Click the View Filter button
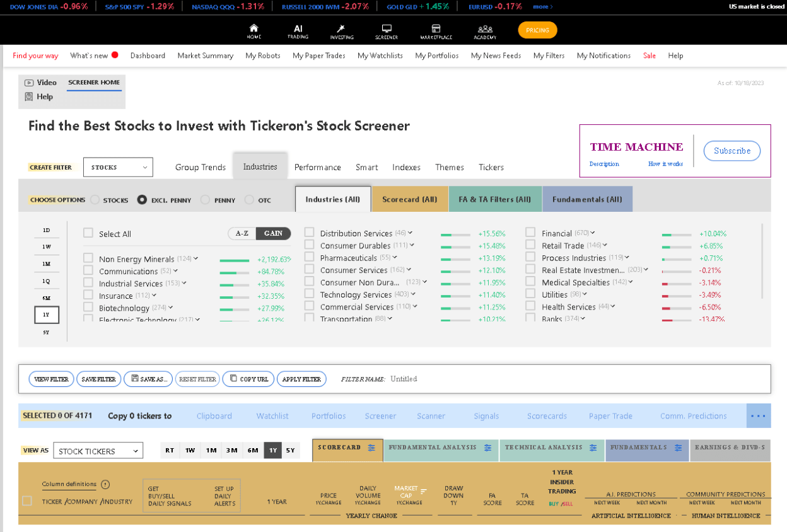 (x=51, y=379)
